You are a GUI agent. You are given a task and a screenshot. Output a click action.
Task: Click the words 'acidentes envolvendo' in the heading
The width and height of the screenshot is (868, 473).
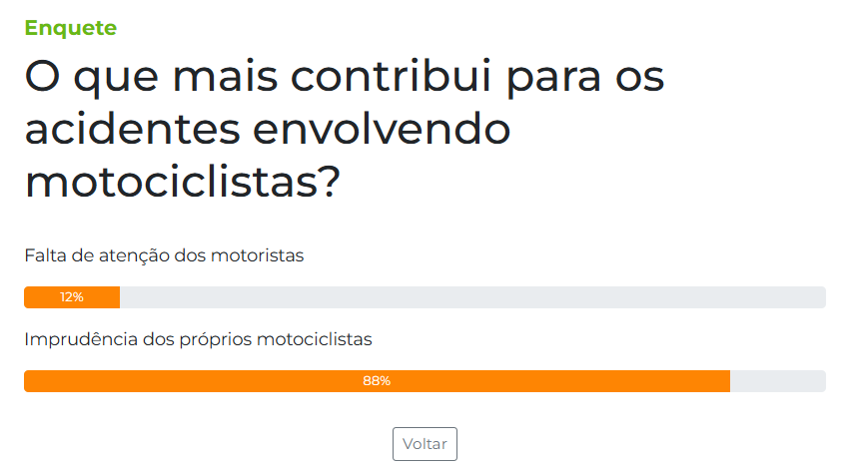point(268,129)
